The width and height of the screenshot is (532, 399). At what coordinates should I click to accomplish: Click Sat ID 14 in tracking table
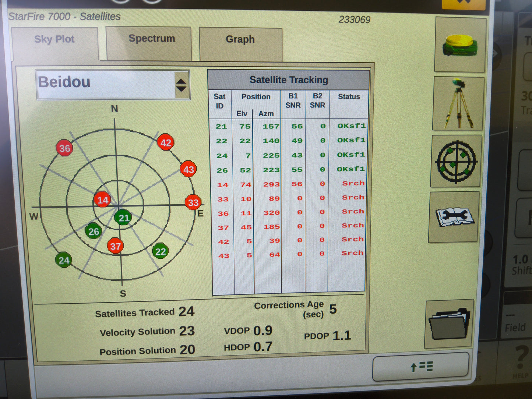[223, 185]
